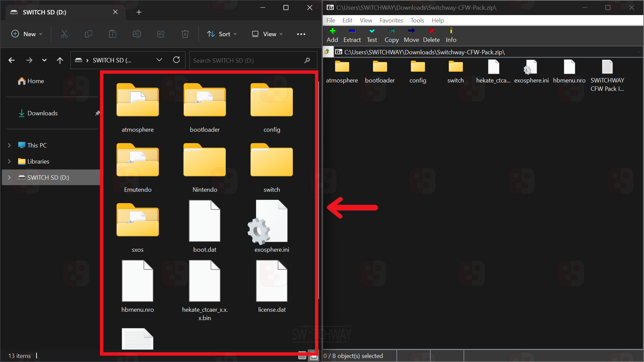Open the 7-Zip Favorites menu
The width and height of the screenshot is (644, 362).
[x=391, y=20]
